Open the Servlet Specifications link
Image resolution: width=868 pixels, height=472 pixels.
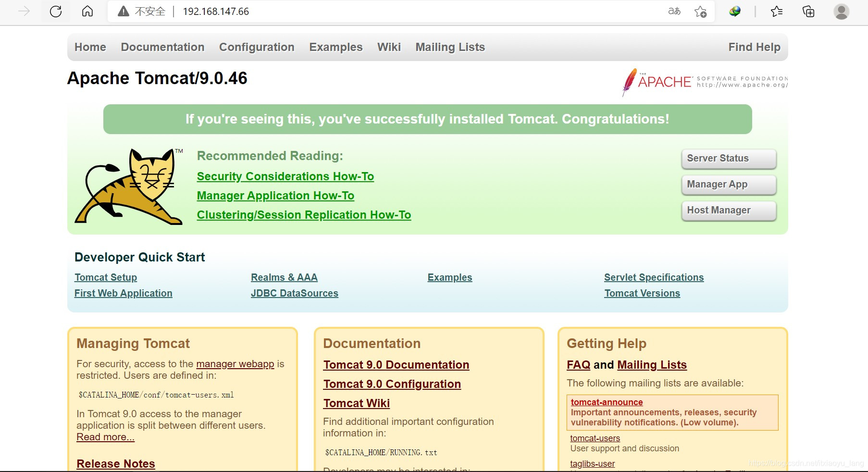point(654,277)
